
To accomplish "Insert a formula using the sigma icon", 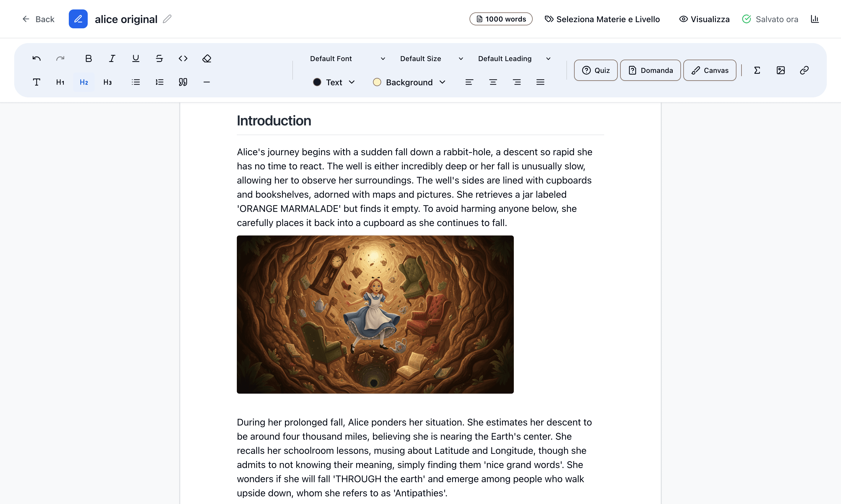I will coord(757,70).
